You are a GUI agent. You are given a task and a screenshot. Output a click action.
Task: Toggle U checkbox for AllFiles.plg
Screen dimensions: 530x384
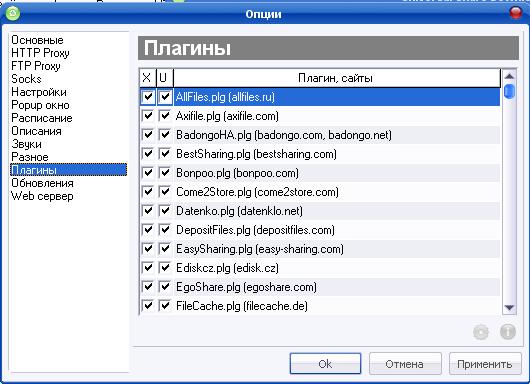point(165,97)
